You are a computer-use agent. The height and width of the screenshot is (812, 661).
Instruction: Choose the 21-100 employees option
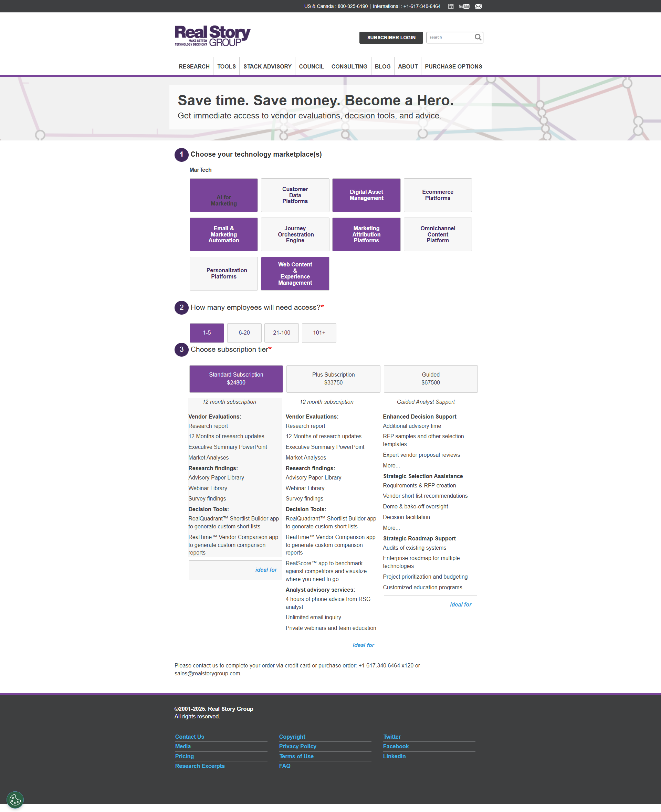(281, 333)
